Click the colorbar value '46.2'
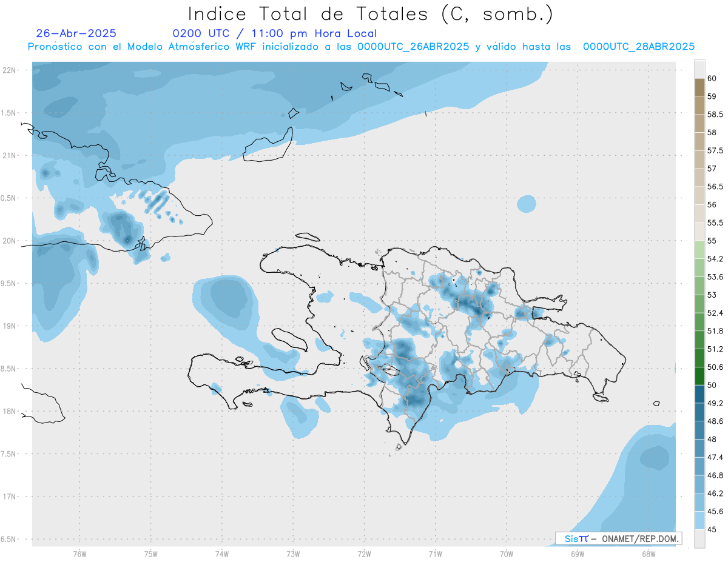The width and height of the screenshot is (728, 562). [x=715, y=493]
